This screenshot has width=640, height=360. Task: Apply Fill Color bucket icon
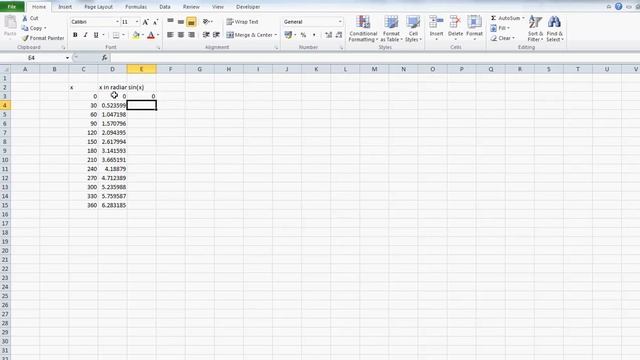tap(136, 35)
